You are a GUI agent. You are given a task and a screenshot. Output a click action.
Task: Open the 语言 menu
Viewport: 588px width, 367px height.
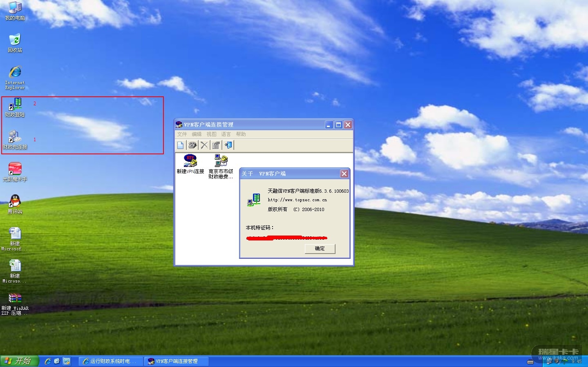tap(226, 134)
